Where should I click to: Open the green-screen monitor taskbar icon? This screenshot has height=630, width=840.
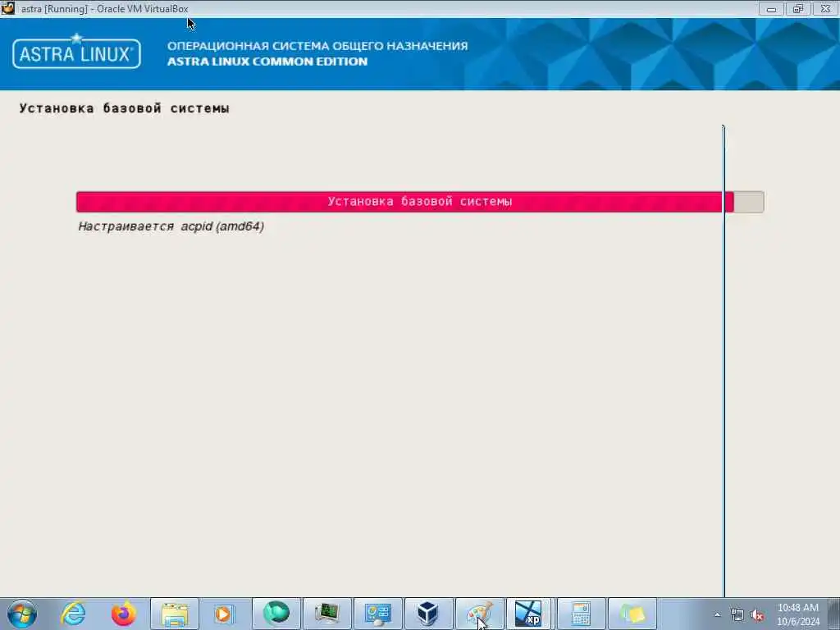326,614
